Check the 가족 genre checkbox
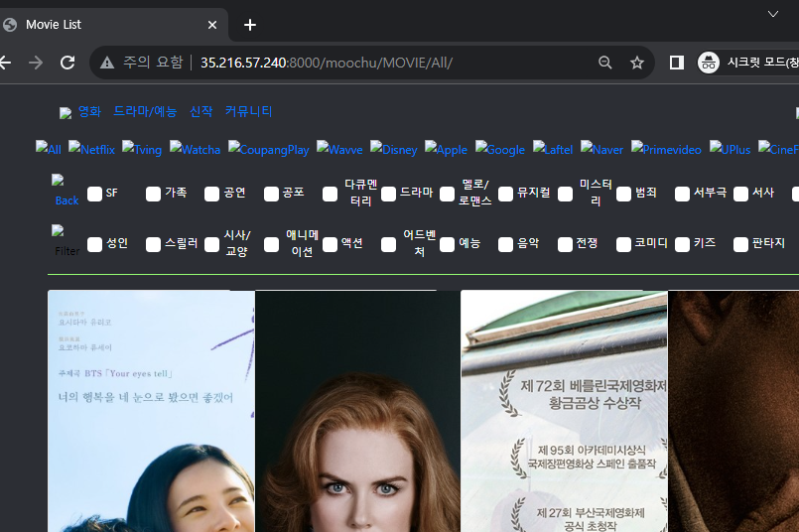 tap(154, 194)
